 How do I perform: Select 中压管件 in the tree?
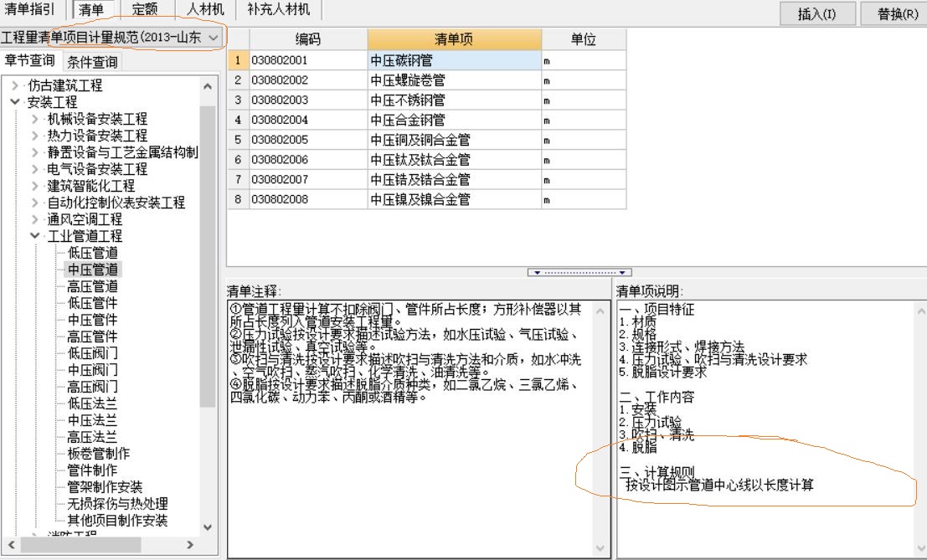[x=93, y=320]
